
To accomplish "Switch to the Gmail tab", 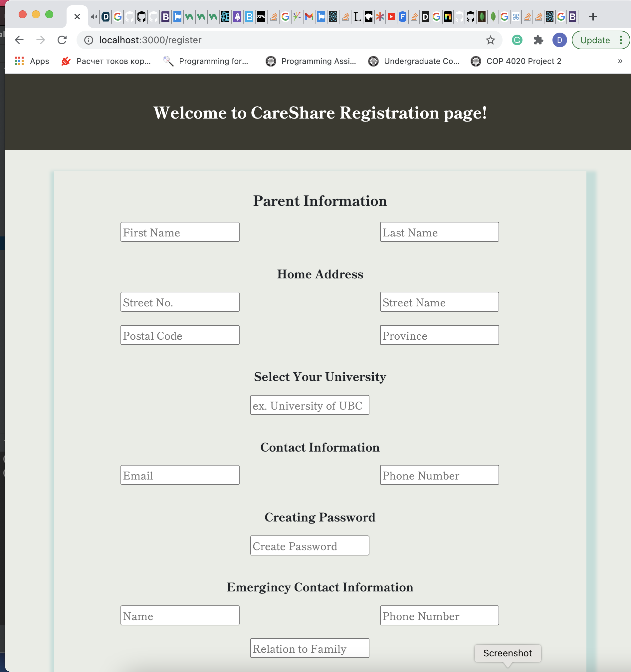I will point(309,16).
